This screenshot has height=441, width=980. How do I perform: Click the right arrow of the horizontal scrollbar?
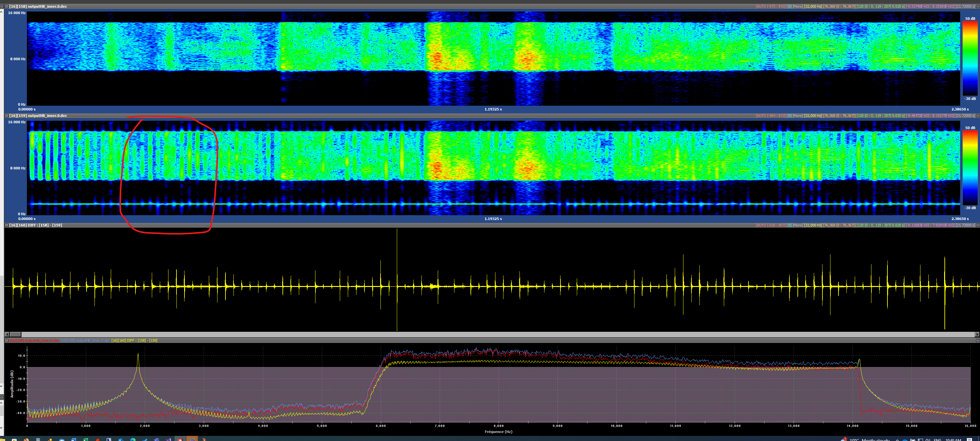click(x=977, y=334)
